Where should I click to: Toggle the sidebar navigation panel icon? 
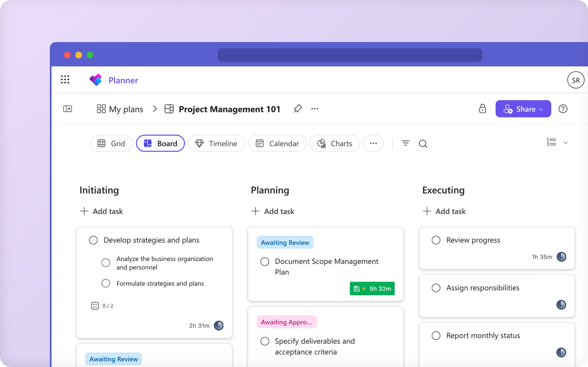[x=68, y=109]
